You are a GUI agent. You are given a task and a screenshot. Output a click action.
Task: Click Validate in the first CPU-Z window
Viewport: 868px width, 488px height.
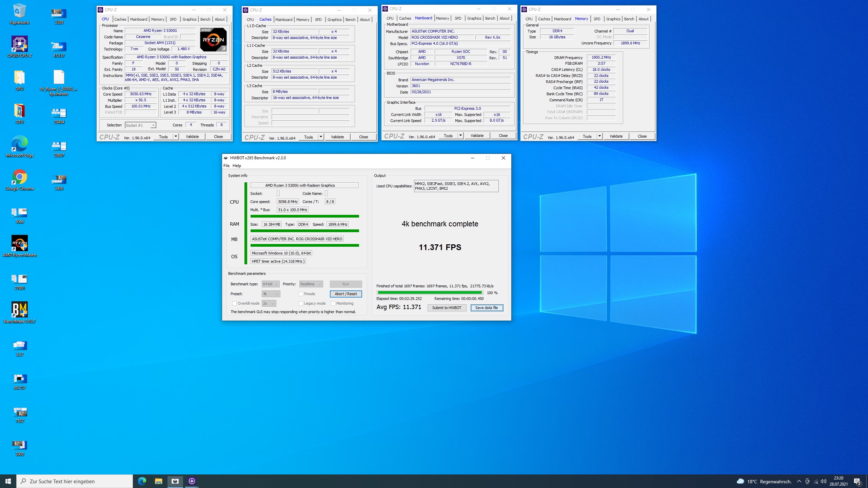coord(192,137)
